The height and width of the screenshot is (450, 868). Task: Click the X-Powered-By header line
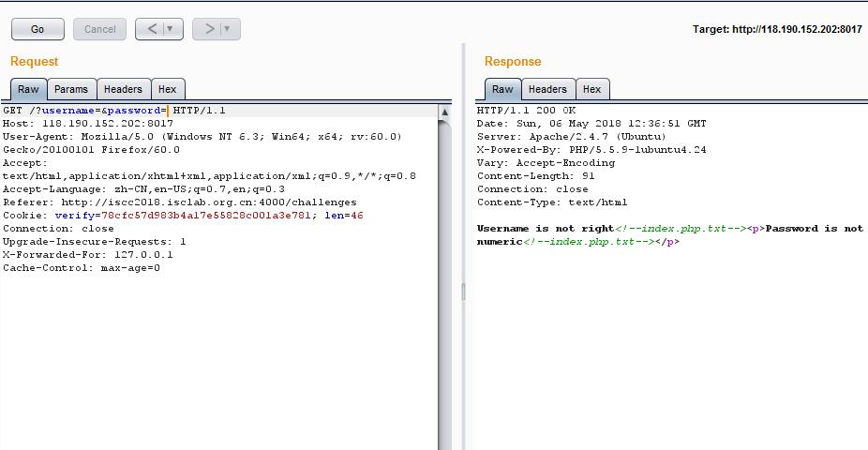click(591, 150)
